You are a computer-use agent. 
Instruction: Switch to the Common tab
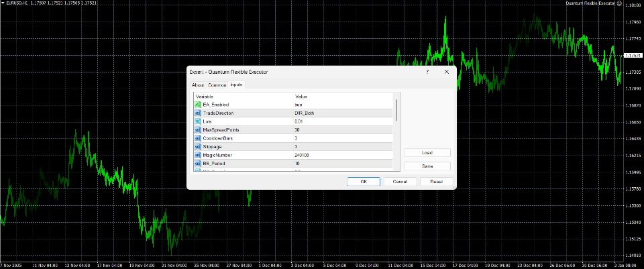(217, 85)
